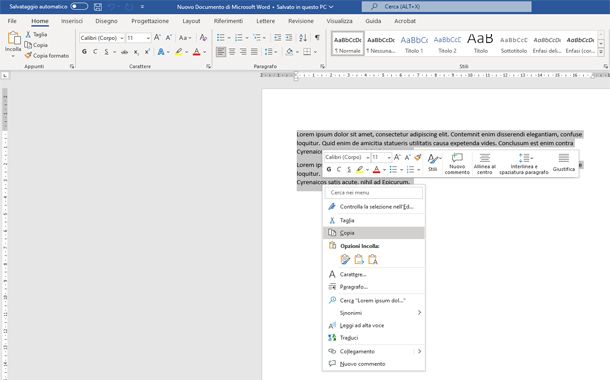The width and height of the screenshot is (610, 380).
Task: Click the merge formatting paste icon
Action: coord(359,259)
